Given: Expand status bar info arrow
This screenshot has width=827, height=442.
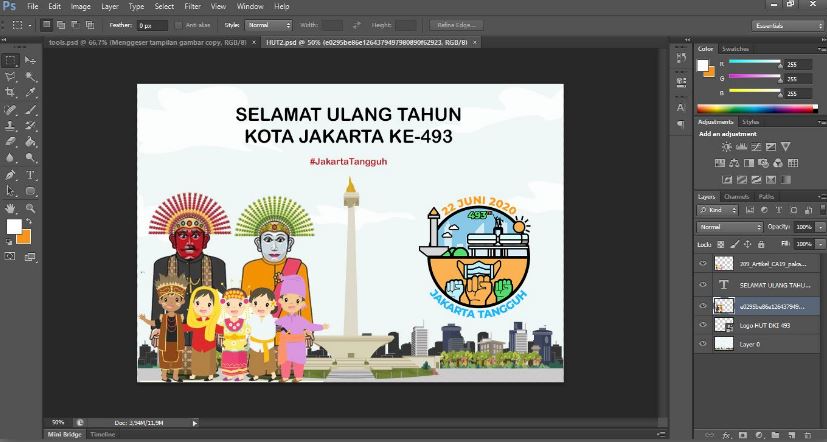Looking at the screenshot, I should 195,423.
